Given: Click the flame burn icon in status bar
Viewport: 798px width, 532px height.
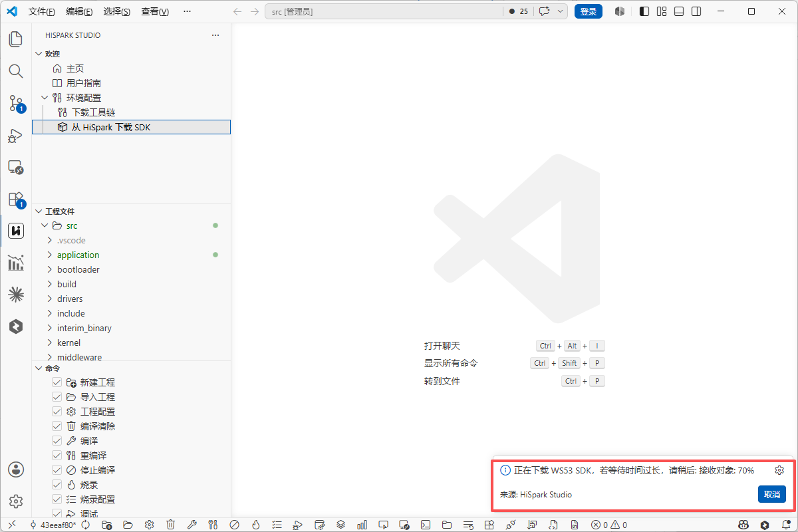Looking at the screenshot, I should pos(255,525).
